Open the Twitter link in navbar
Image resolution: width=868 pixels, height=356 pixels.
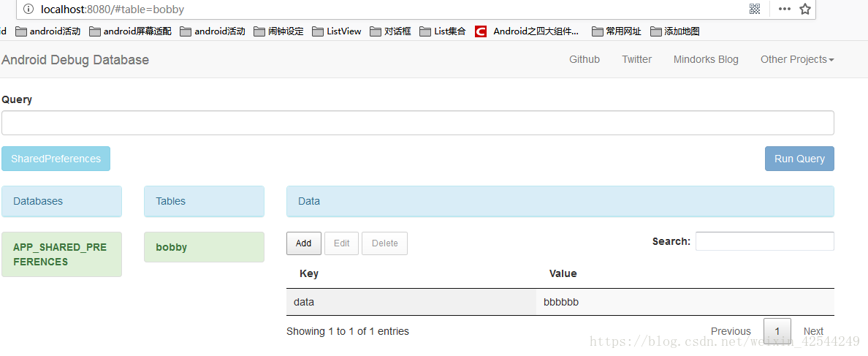pos(636,59)
